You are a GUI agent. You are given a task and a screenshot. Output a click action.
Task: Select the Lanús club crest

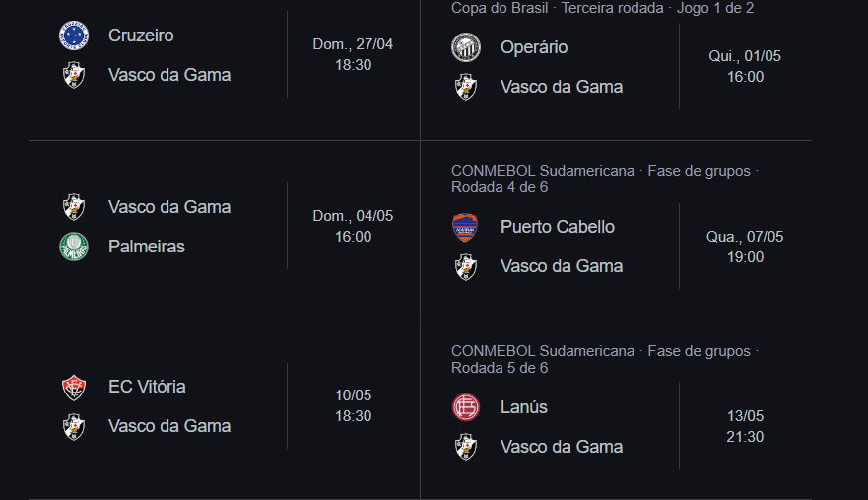(x=465, y=407)
